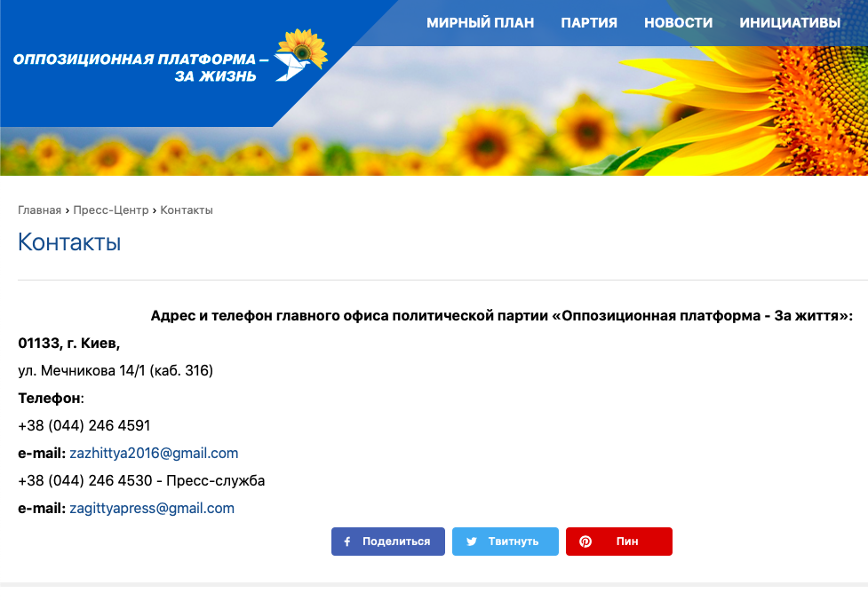This screenshot has height=601, width=868.
Task: Click the bold heading Адрес и телефон главного офиса
Action: pos(502,316)
